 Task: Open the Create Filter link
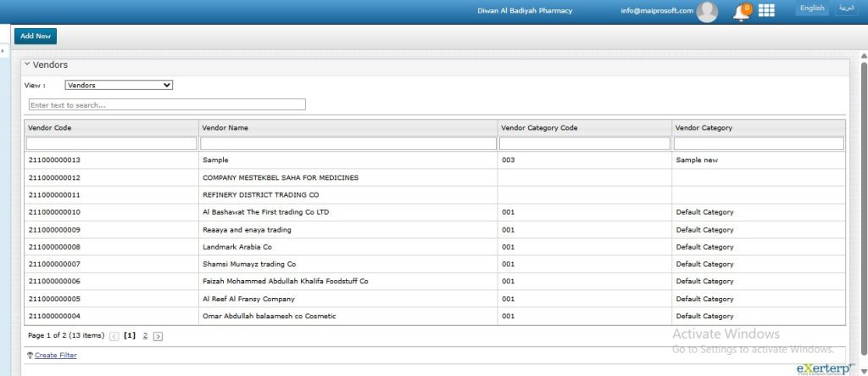(x=56, y=356)
